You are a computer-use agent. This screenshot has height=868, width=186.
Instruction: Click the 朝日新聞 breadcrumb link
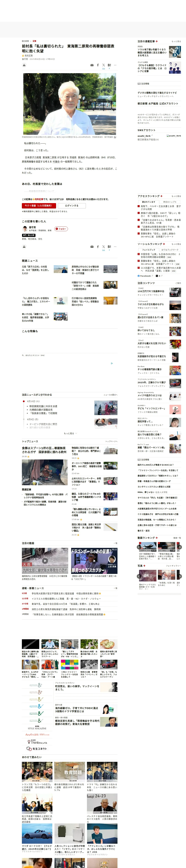[25, 41]
